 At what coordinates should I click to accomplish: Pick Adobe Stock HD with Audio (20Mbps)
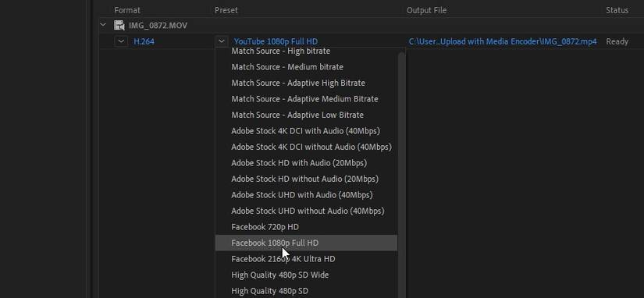point(306,163)
